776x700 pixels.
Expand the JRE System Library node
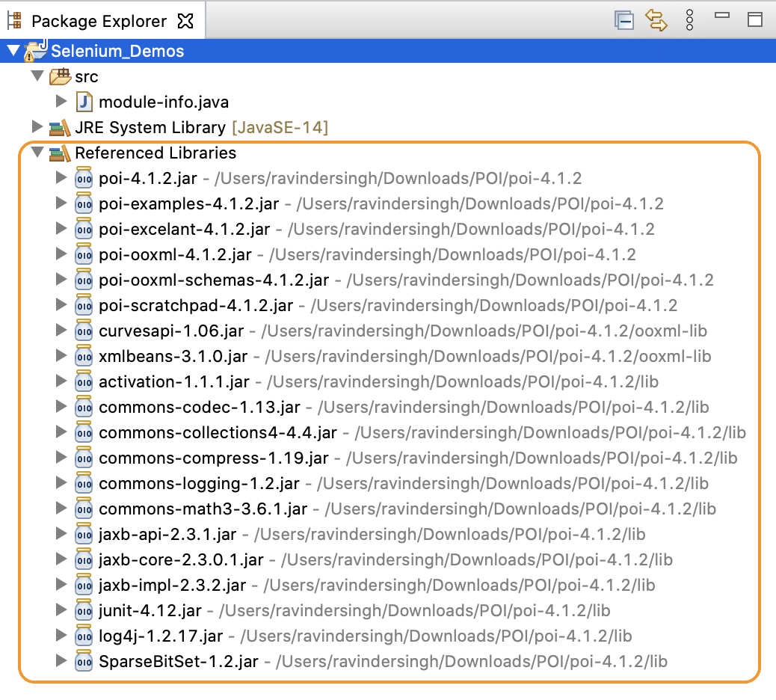point(37,127)
